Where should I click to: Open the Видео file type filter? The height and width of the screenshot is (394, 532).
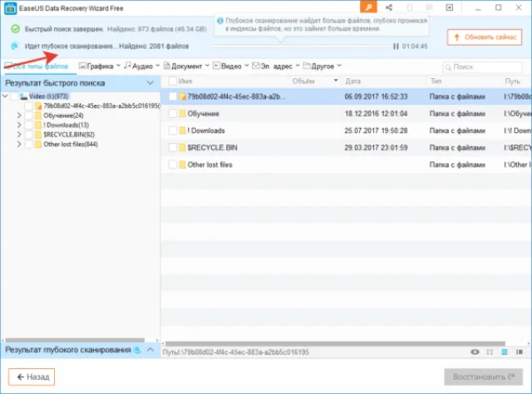231,66
